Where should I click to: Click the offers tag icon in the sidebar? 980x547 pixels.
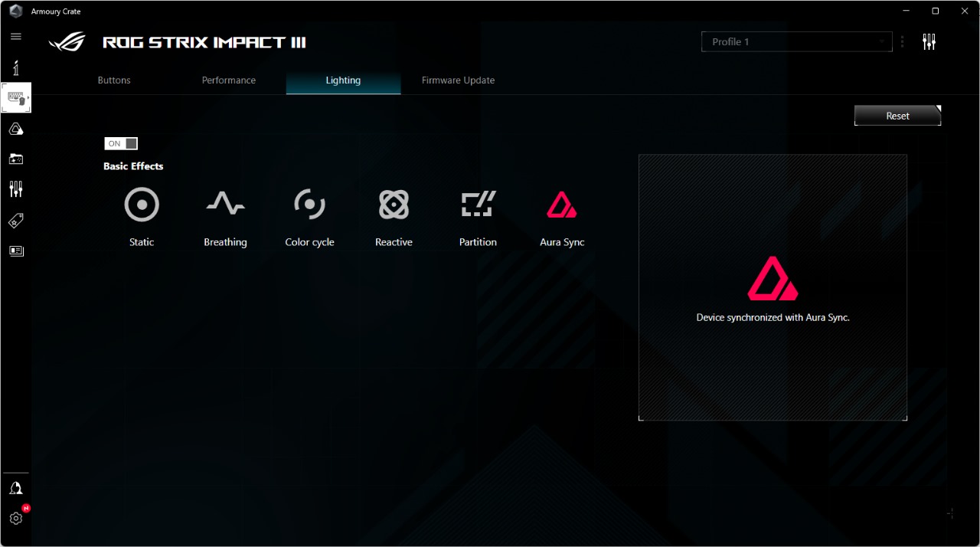coord(16,221)
